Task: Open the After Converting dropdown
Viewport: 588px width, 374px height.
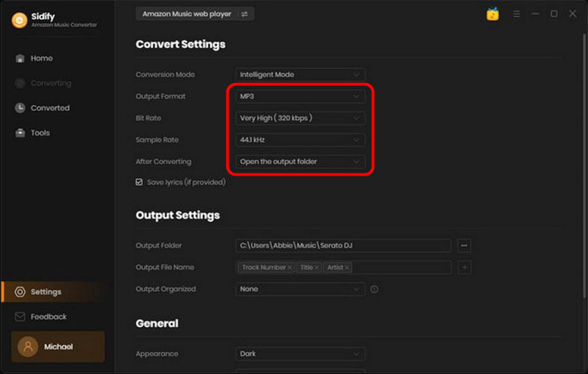Action: tap(301, 162)
